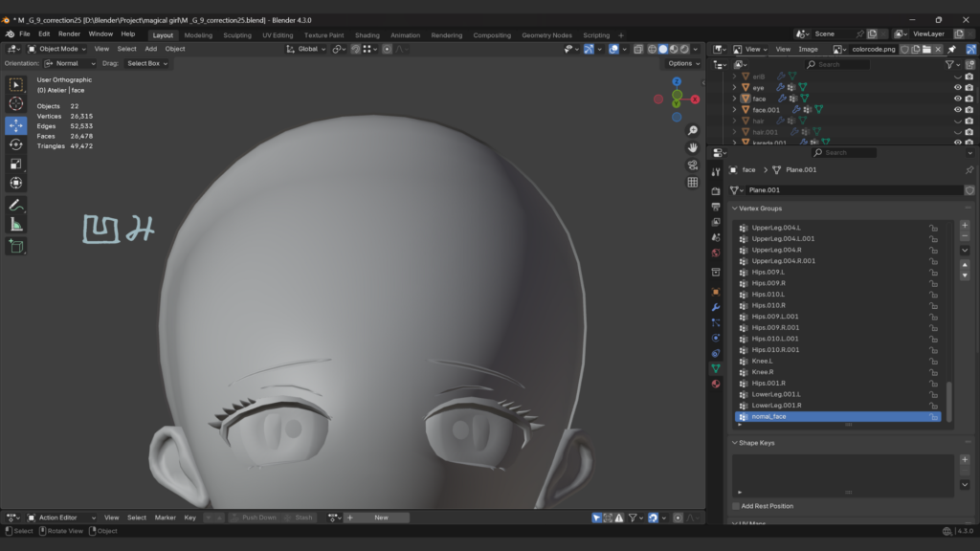Screen dimensions: 980x551
Task: Select the Rotate tool in the toolbar
Action: (x=16, y=144)
